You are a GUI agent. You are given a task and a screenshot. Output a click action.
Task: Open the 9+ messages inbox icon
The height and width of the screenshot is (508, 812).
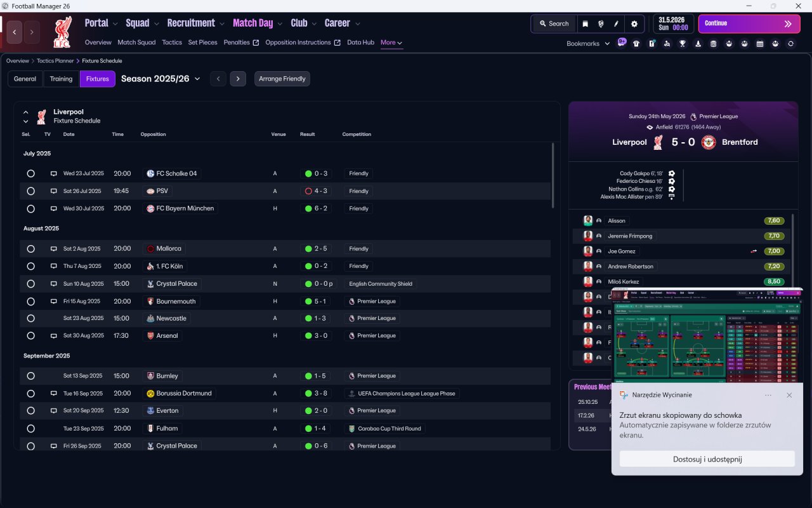tap(622, 43)
